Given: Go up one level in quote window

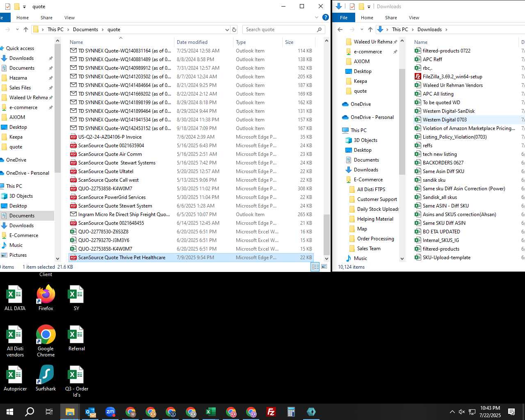Looking at the screenshot, I should (26, 30).
